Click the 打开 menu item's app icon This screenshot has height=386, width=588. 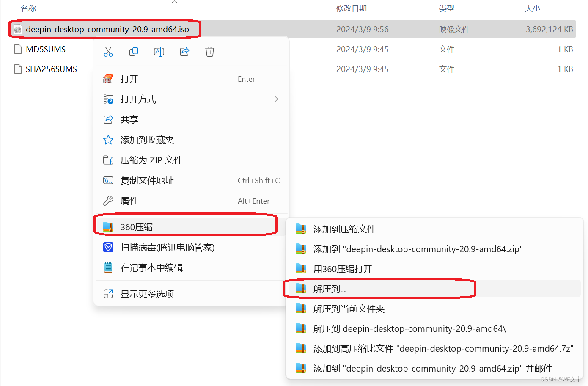(108, 79)
